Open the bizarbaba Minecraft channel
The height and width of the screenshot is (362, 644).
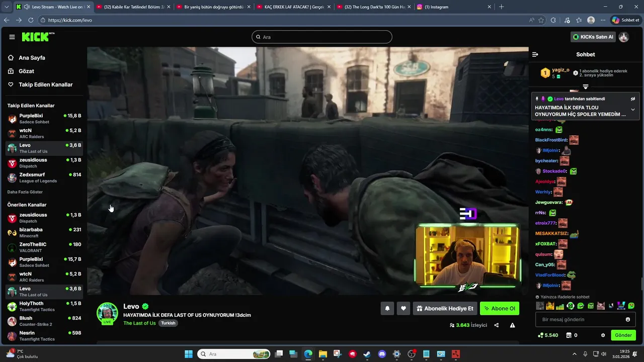pyautogui.click(x=44, y=233)
